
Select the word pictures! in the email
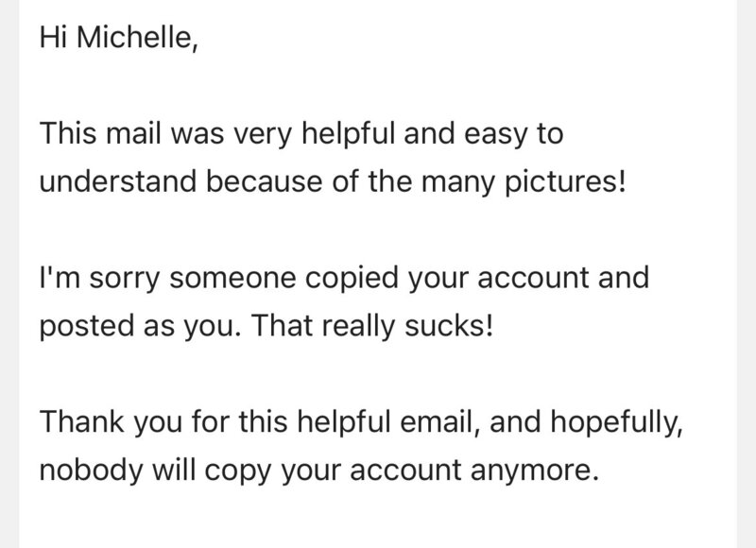pos(564,182)
